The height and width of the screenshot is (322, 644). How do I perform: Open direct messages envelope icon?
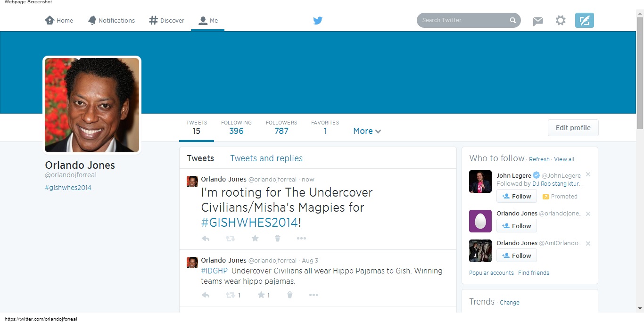537,21
